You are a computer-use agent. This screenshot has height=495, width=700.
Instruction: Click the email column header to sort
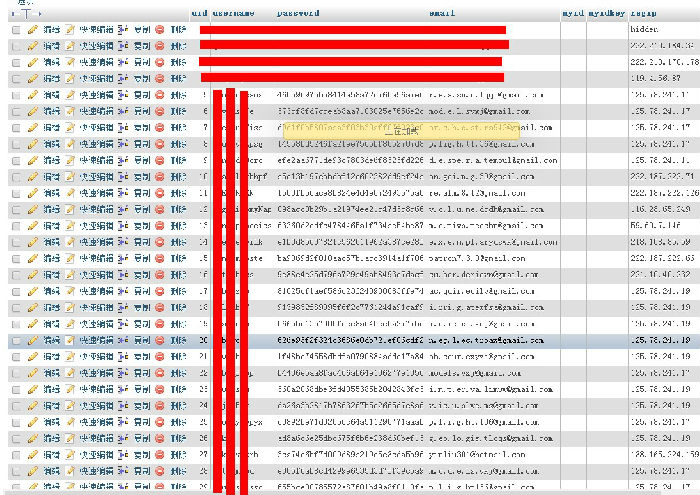coord(442,14)
